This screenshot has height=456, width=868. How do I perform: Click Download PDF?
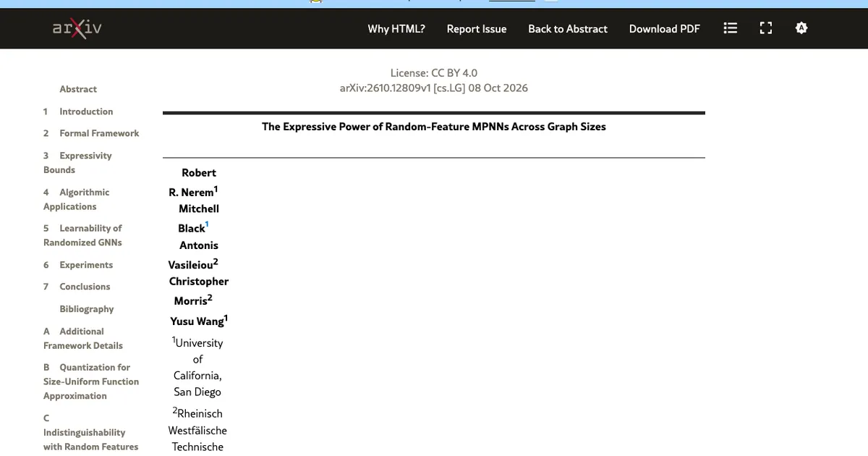[665, 29]
